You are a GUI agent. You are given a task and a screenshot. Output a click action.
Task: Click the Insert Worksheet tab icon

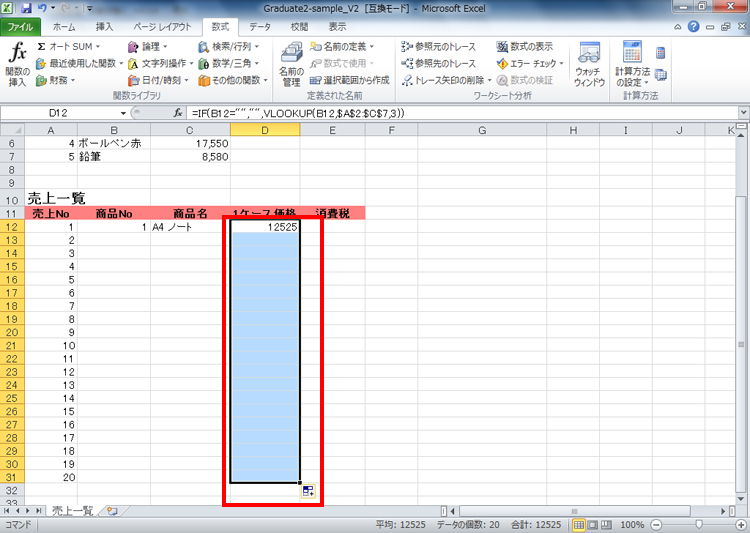tap(112, 511)
